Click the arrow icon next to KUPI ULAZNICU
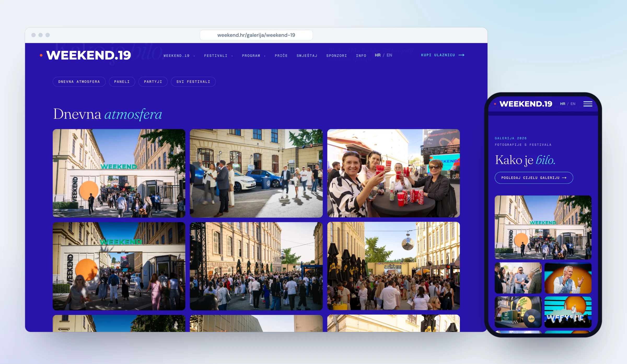Screen dimensions: 627x364 pos(462,55)
